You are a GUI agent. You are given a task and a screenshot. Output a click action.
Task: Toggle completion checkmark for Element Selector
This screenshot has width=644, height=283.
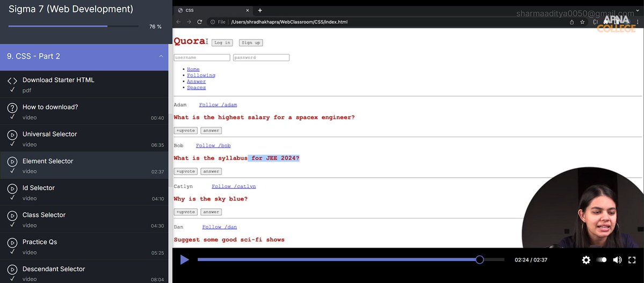(x=12, y=171)
